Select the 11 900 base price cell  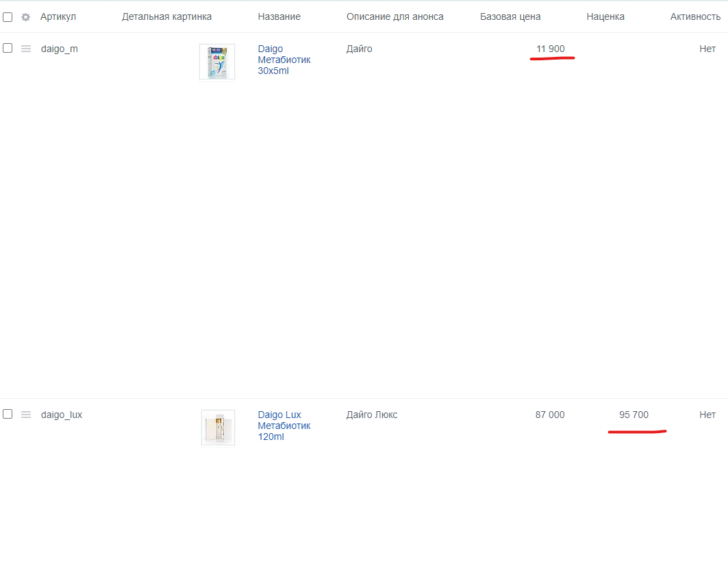(x=550, y=49)
